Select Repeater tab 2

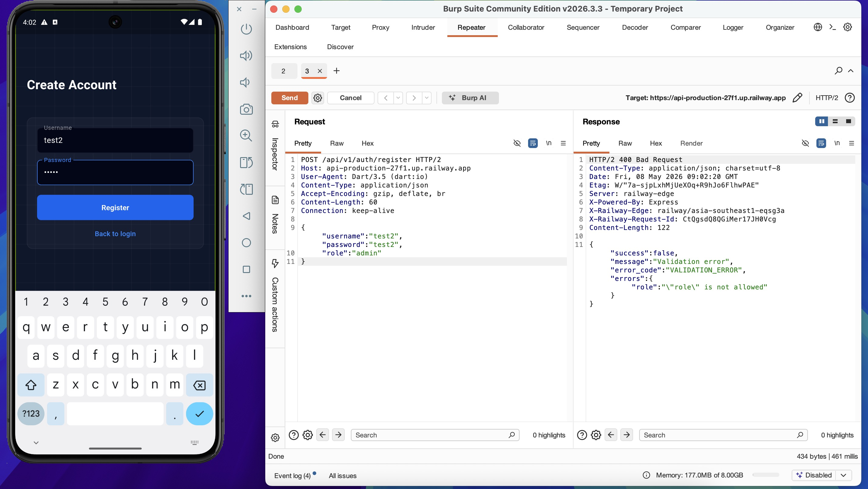pos(283,71)
